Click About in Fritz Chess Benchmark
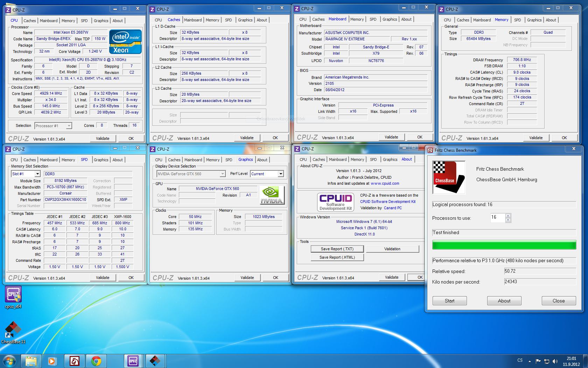This screenshot has width=588, height=368. coord(504,301)
